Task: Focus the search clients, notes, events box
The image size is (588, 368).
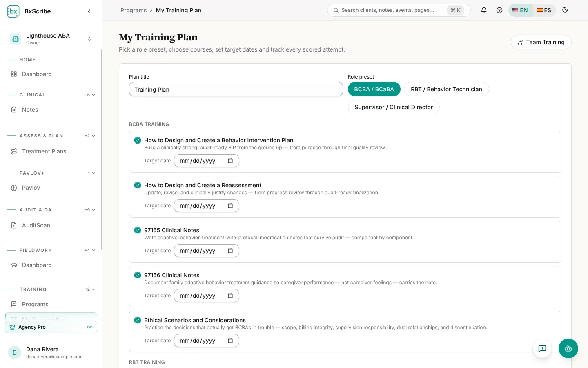Action: tap(399, 10)
